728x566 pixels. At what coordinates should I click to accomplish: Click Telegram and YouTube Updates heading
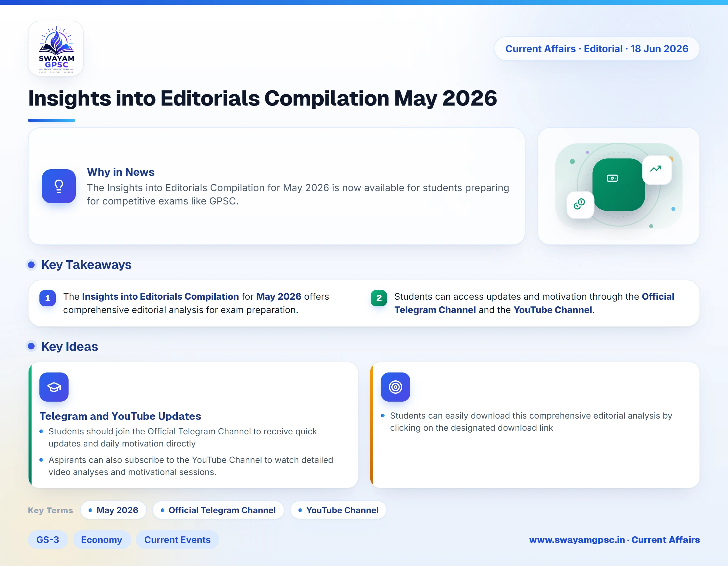click(120, 416)
